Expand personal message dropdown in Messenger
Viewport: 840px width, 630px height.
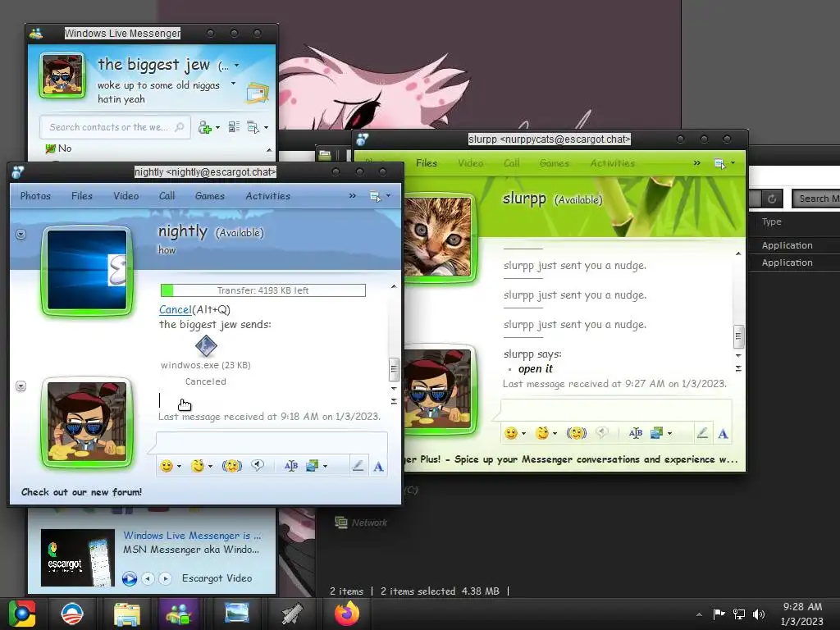pyautogui.click(x=233, y=84)
